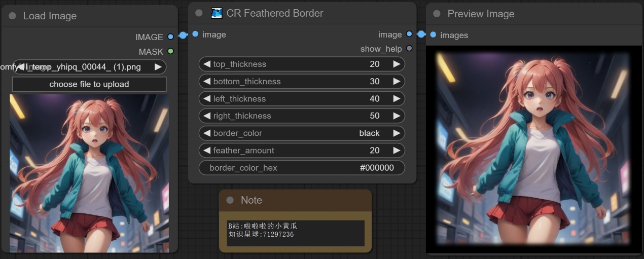
Task: Click the show_help output socket
Action: (409, 49)
